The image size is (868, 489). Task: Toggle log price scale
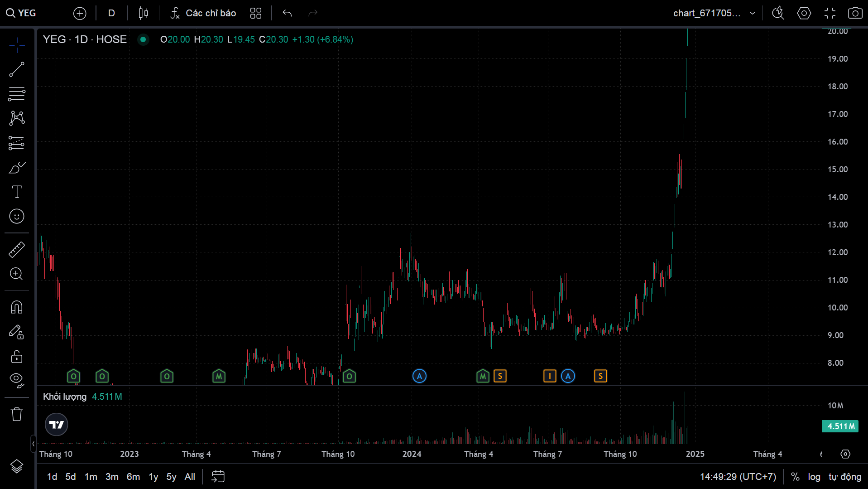point(814,477)
